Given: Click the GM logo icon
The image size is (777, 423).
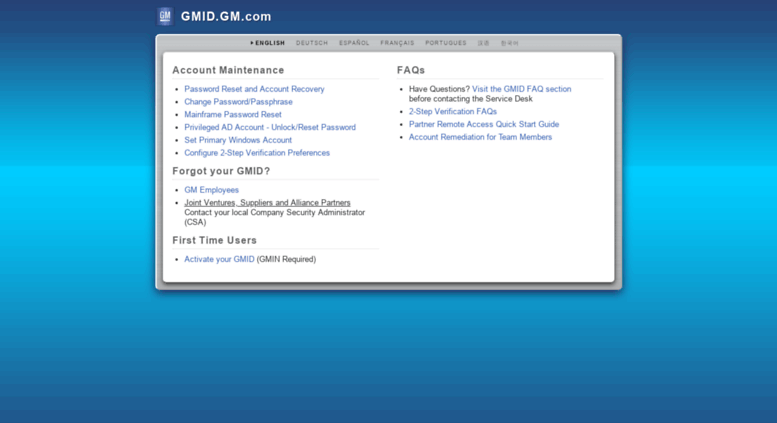Looking at the screenshot, I should [165, 16].
